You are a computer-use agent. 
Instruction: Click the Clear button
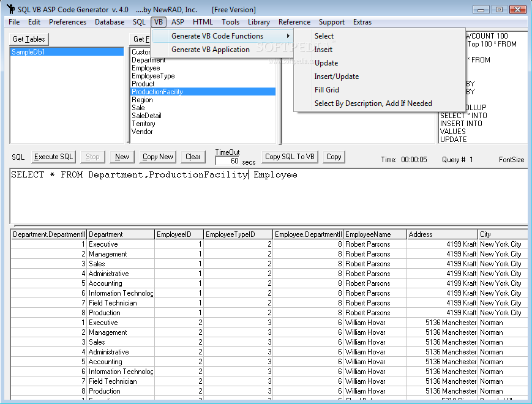tap(193, 157)
